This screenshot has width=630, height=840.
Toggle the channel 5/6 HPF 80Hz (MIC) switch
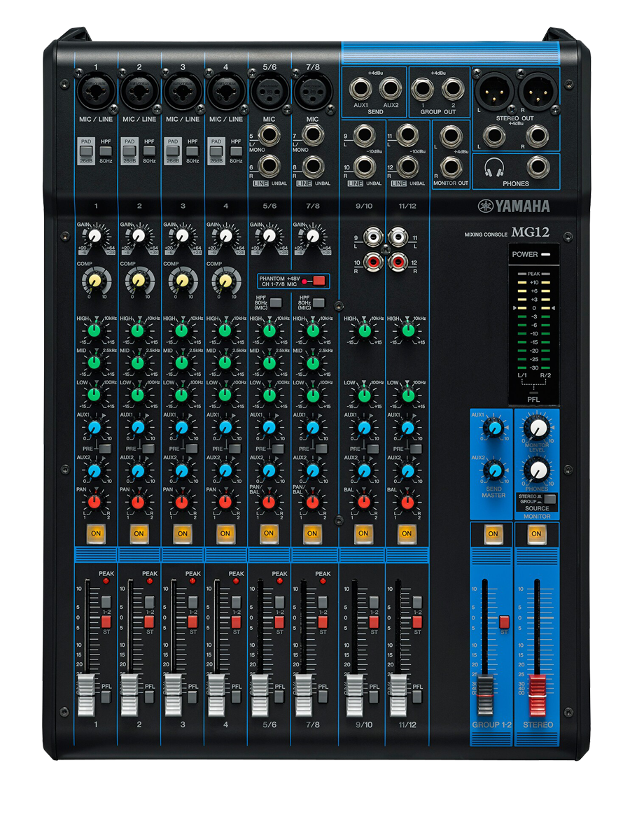pos(276,302)
